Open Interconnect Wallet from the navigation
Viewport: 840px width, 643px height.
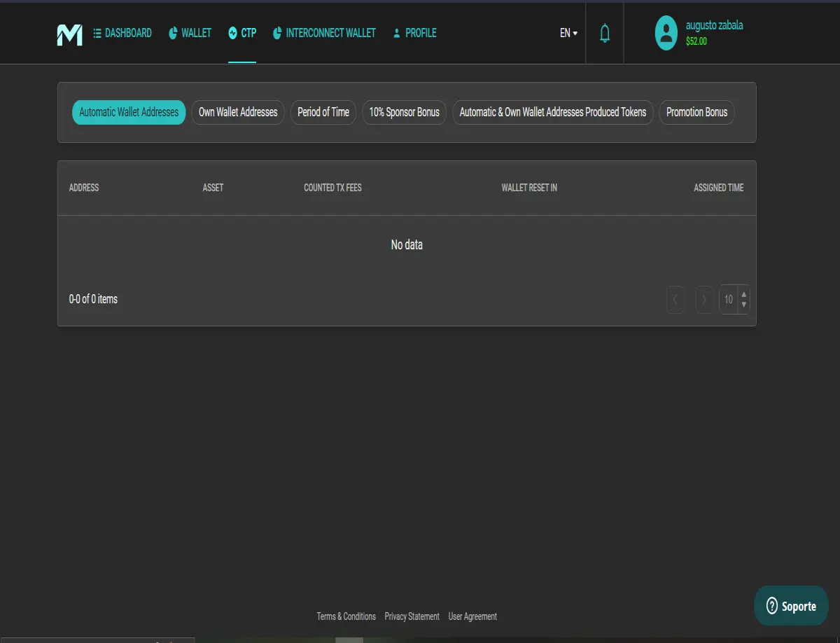coord(324,33)
